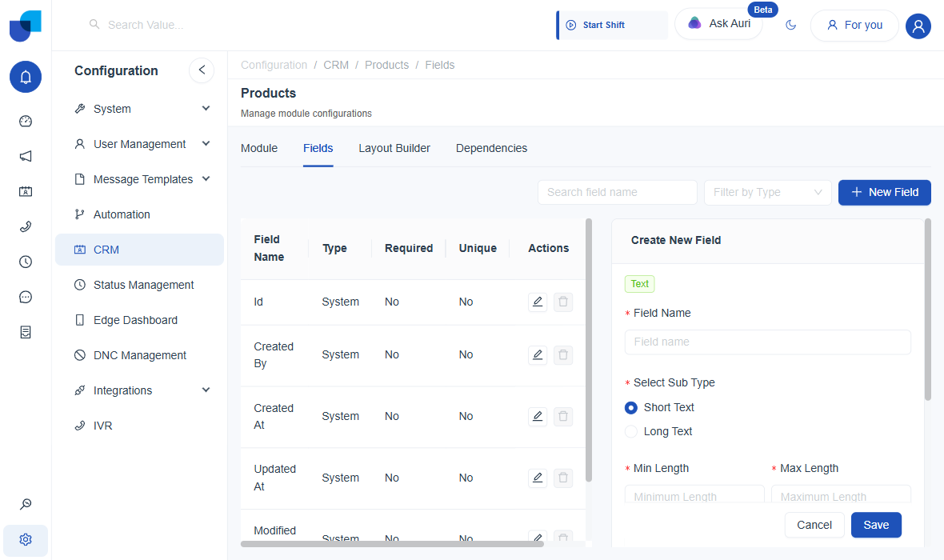This screenshot has height=560, width=944.
Task: Toggle dark mode moon icon
Action: [x=791, y=25]
